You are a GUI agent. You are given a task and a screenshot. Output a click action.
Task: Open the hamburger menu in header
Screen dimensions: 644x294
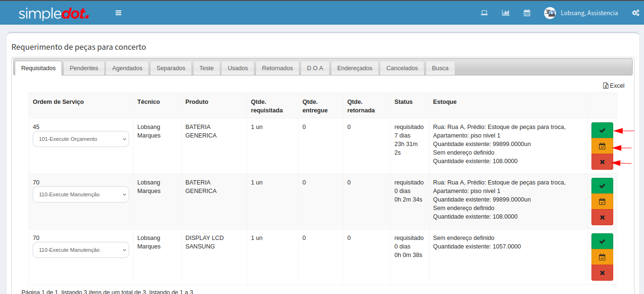coord(118,13)
